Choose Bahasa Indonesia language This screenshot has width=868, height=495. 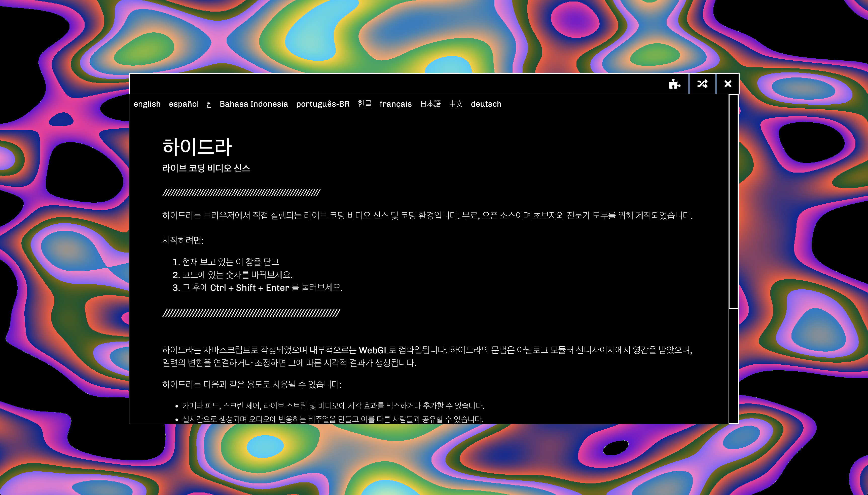[x=254, y=104]
